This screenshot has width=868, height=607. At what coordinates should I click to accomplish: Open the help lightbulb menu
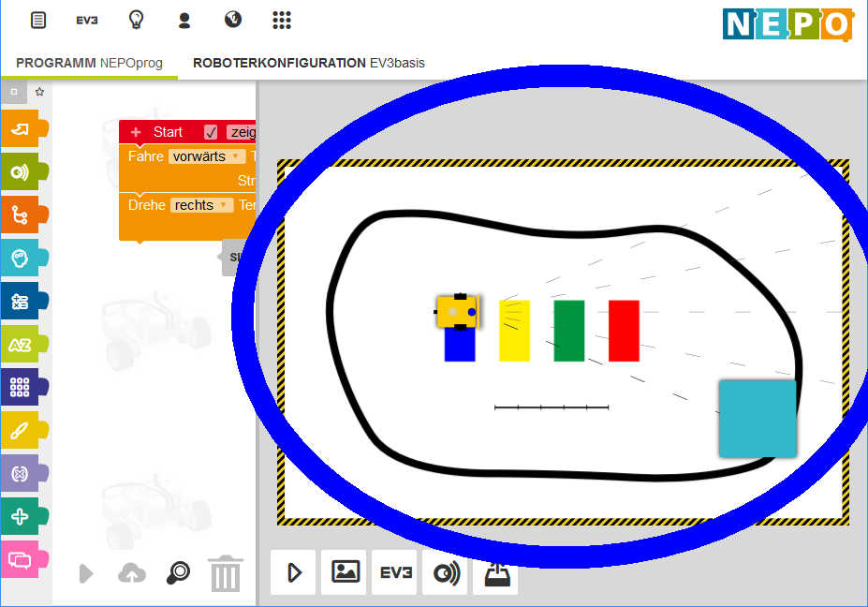(136, 20)
